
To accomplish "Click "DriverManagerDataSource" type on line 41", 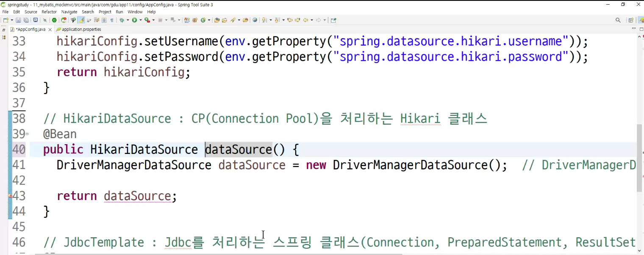I will [134, 165].
